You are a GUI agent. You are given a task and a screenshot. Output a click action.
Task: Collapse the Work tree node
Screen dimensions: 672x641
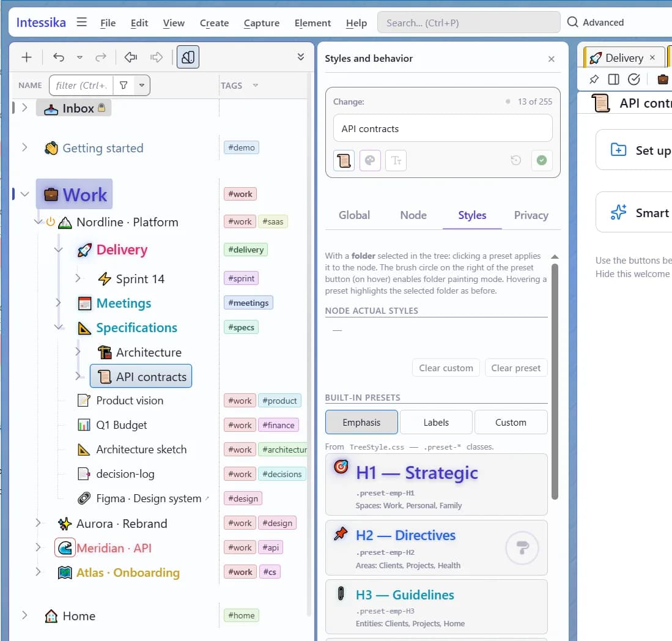(x=25, y=195)
